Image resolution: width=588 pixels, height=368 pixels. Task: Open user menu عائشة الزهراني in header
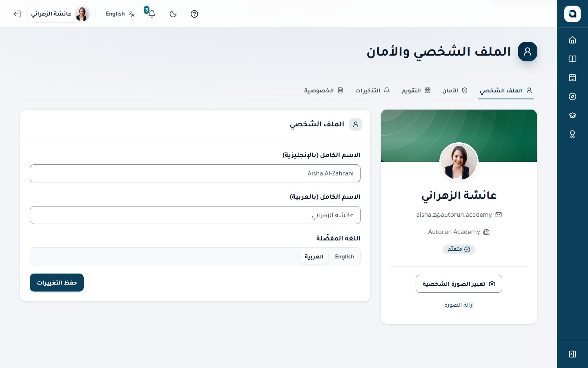coord(58,14)
